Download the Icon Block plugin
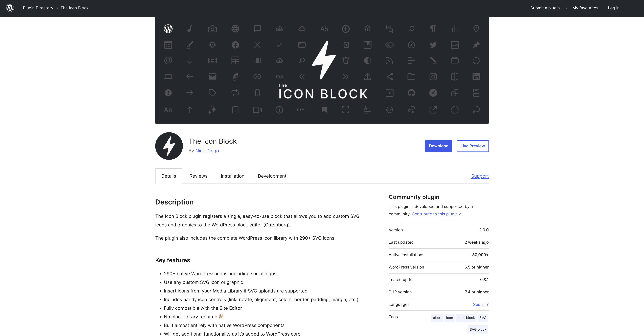Screen dimensions: 644x336 pos(438,146)
